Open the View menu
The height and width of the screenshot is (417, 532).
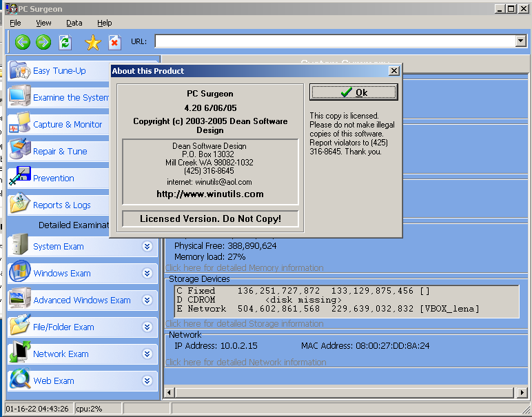(x=43, y=23)
